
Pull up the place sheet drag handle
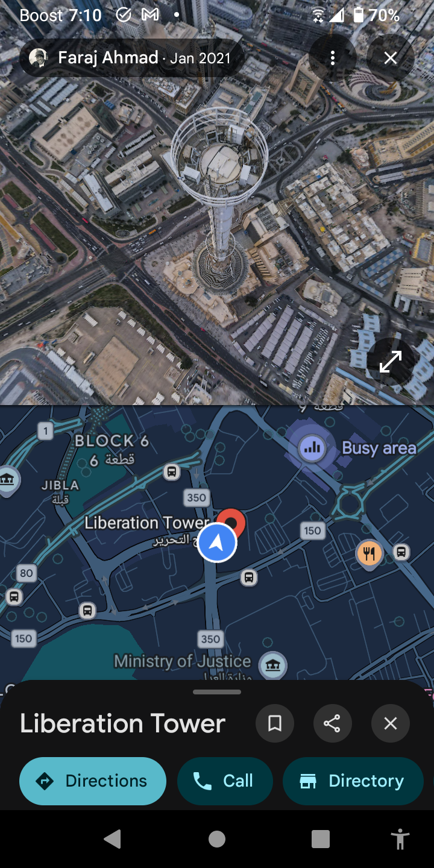pyautogui.click(x=217, y=692)
